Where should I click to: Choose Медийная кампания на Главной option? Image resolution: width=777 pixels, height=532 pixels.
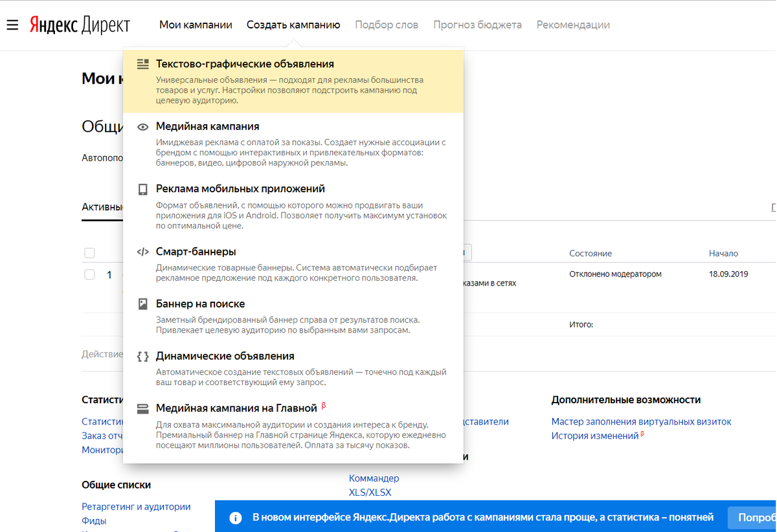click(293, 427)
